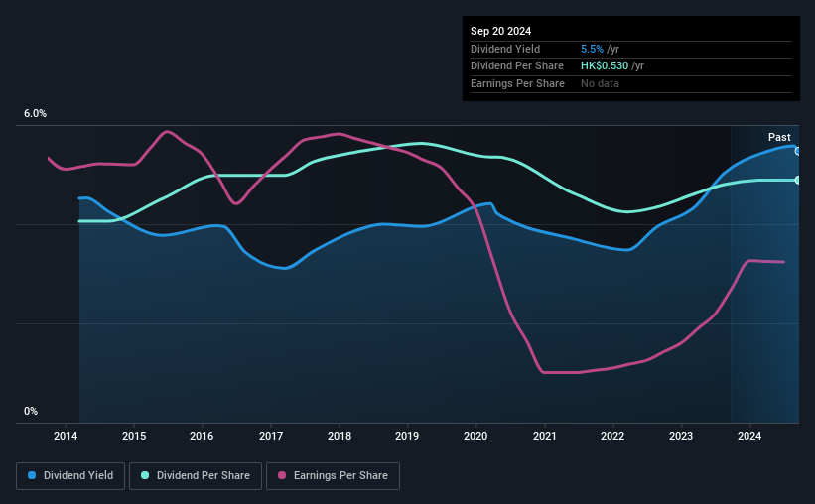Viewport: 815px width, 504px height.
Task: Click the pink Earnings Per Share legend dot
Action: coord(282,475)
